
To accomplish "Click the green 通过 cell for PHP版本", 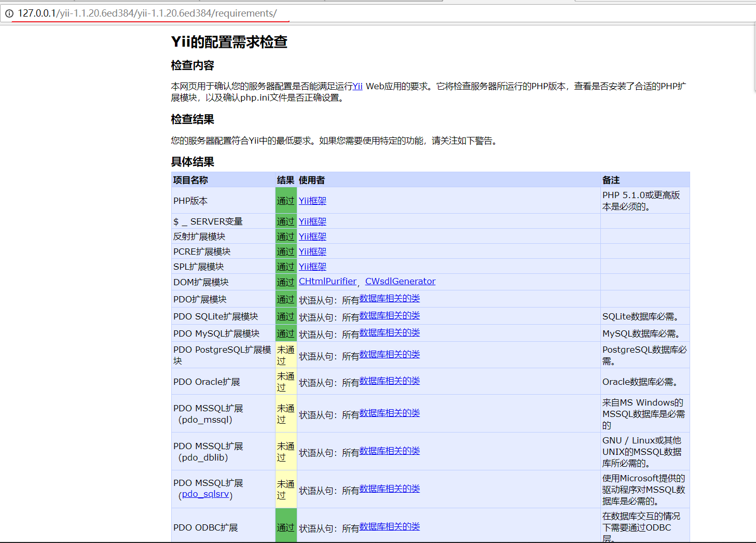I will click(x=286, y=201).
